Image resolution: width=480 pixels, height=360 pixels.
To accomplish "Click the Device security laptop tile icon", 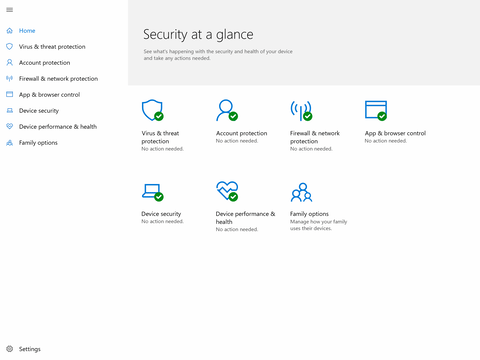I will point(153,192).
